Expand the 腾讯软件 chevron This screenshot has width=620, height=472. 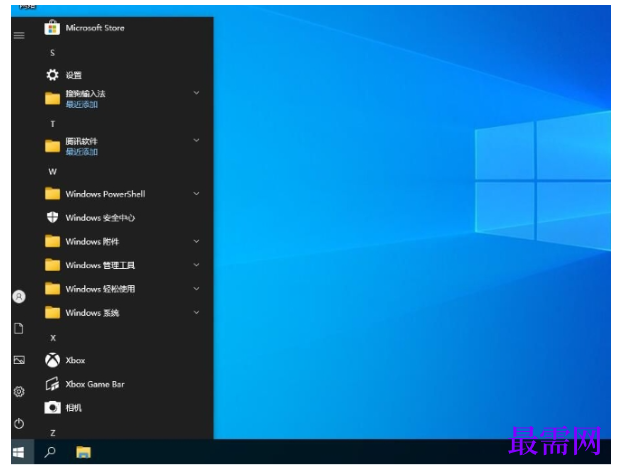pyautogui.click(x=196, y=140)
